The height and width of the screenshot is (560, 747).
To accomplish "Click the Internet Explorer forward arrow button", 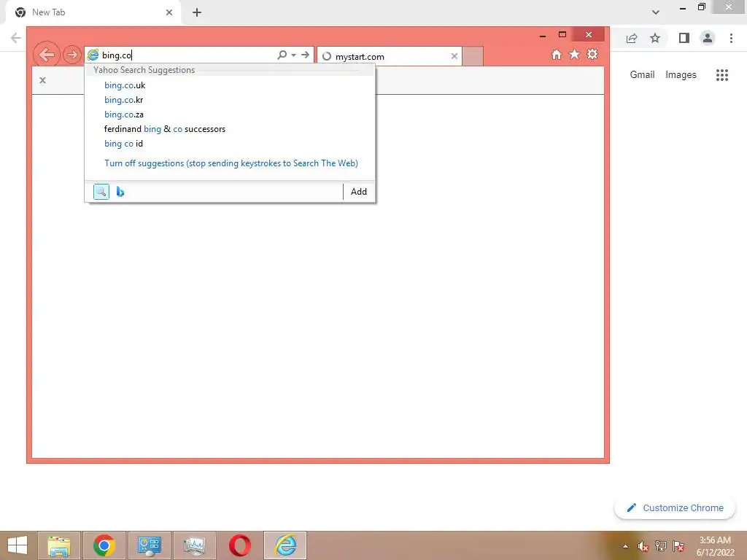I will [x=72, y=55].
